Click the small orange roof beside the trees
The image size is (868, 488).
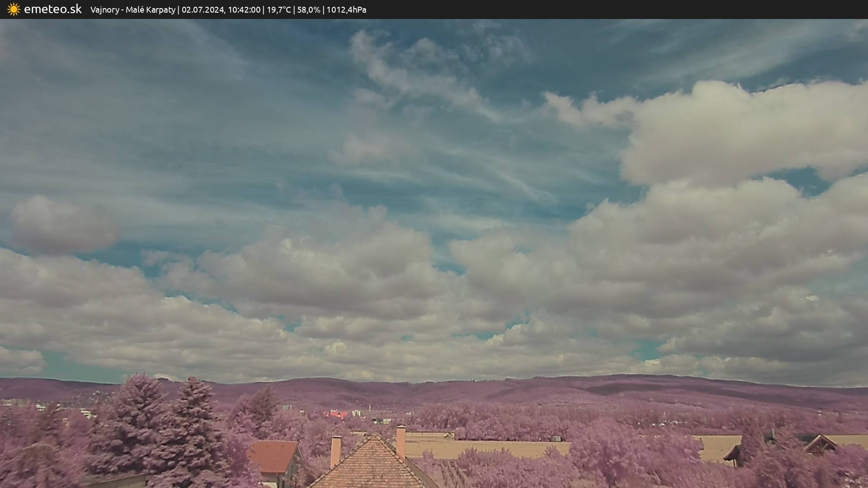point(274,455)
